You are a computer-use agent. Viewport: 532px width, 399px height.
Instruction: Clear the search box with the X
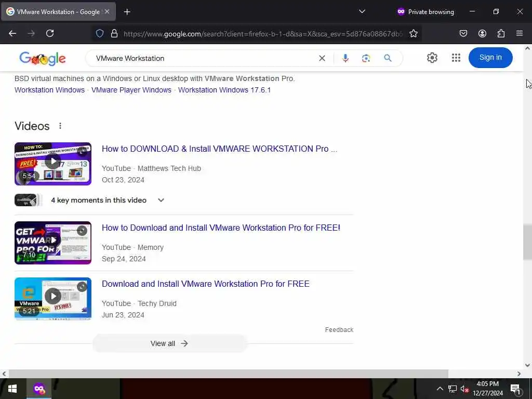322,58
